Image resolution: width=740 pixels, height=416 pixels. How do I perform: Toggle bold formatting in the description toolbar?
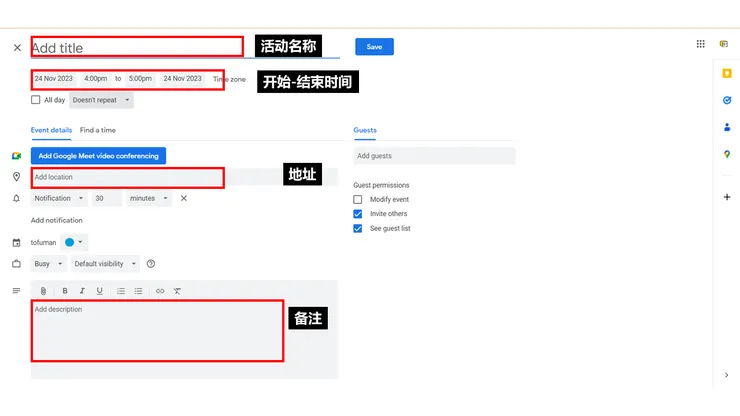[65, 291]
